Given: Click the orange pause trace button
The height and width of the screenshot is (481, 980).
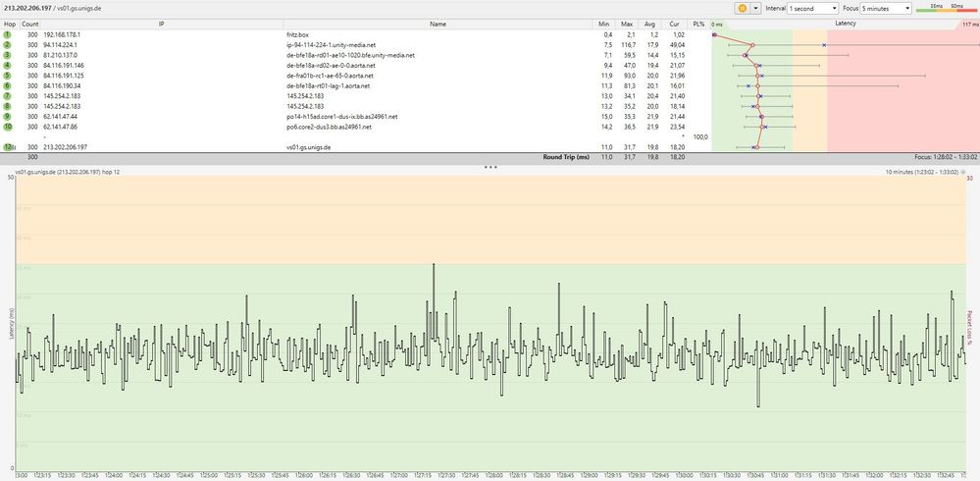Looking at the screenshot, I should 742,8.
